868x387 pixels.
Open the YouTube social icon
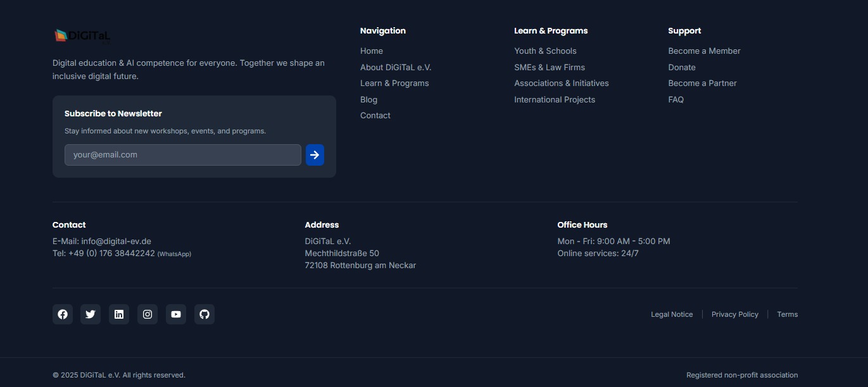[176, 314]
